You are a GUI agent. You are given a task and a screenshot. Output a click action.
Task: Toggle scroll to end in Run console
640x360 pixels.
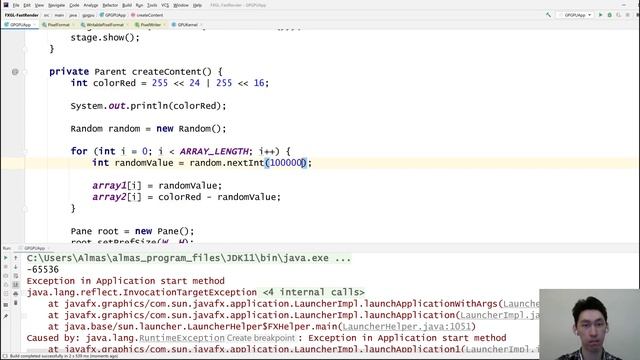click(x=16, y=284)
